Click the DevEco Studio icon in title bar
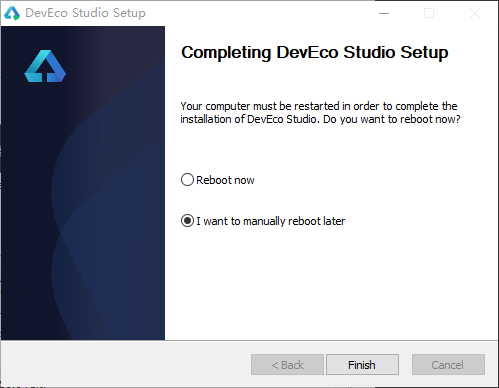 (x=12, y=13)
